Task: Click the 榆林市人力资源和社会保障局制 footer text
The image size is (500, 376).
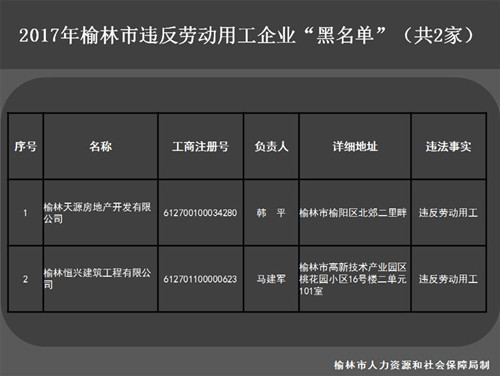Action: 412,365
